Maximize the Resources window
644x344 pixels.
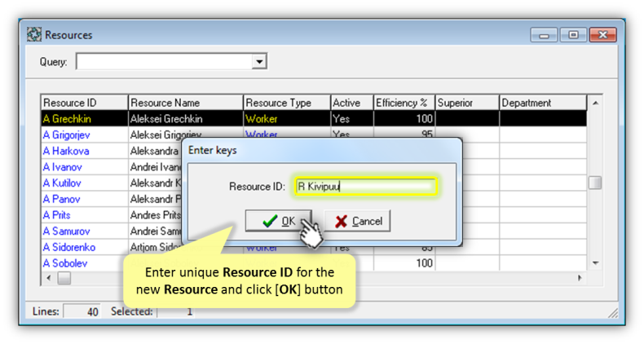click(x=574, y=35)
